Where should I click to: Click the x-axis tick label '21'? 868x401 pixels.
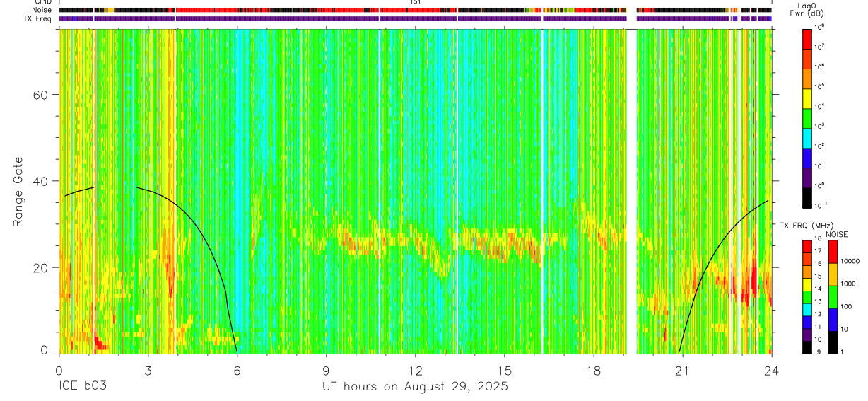point(683,371)
